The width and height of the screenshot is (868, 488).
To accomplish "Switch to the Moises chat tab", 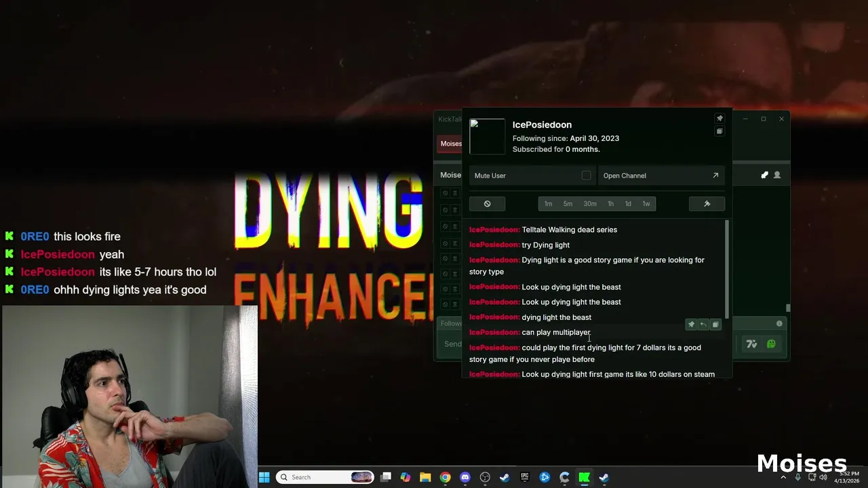I will tap(450, 144).
